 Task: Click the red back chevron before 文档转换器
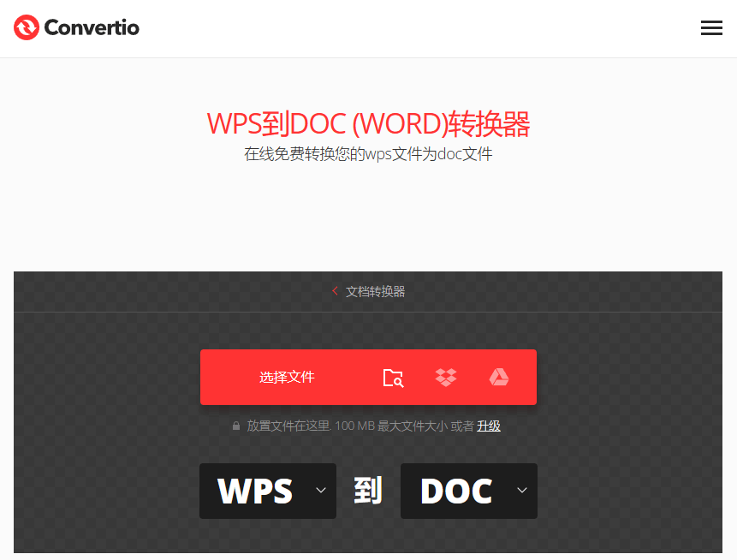(335, 291)
